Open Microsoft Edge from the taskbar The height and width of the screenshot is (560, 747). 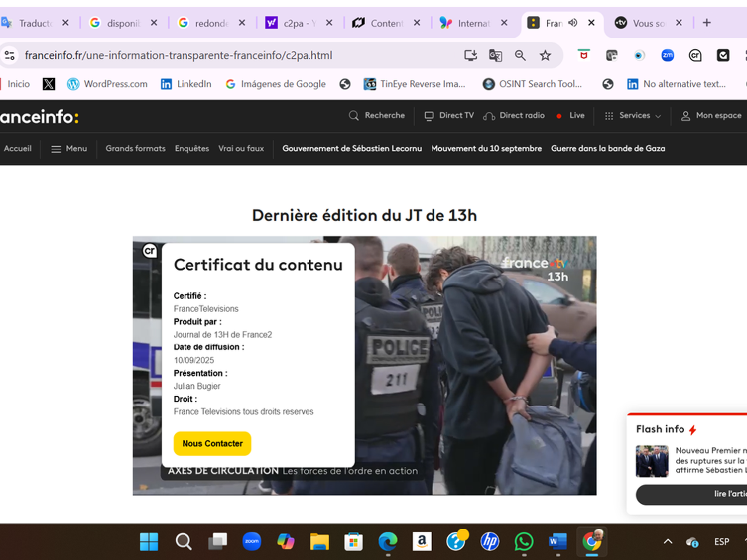(388, 541)
